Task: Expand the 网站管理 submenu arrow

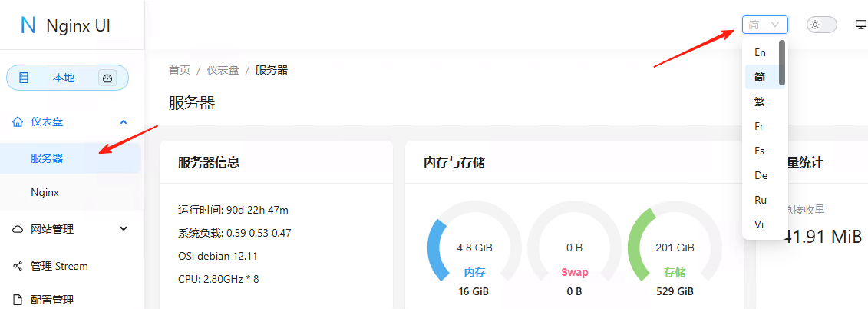Action: pyautogui.click(x=123, y=229)
